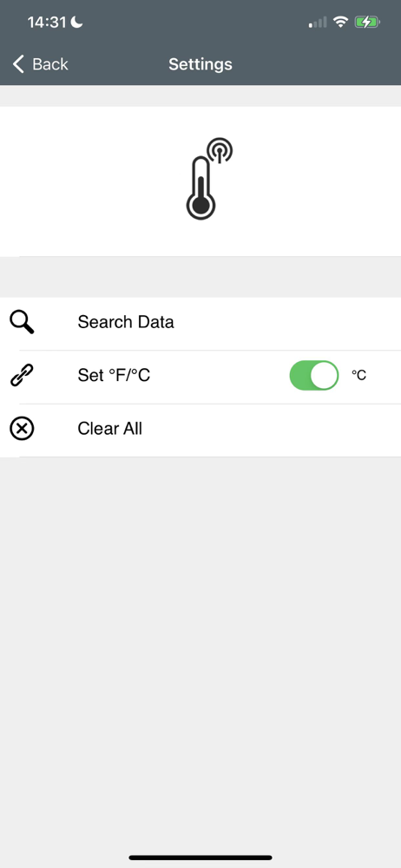Tap the °C unit label

[x=359, y=375]
